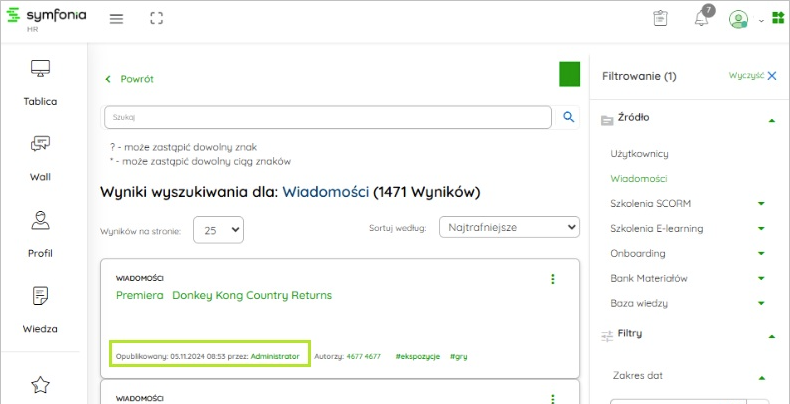Open the hamburger menu icon
The height and width of the screenshot is (404, 790).
[116, 19]
